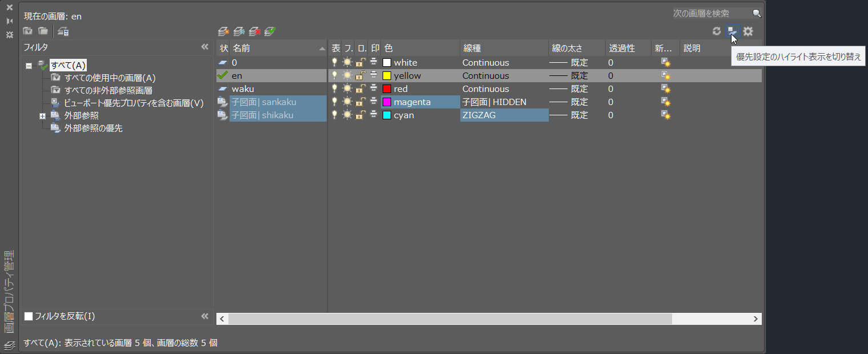The image size is (868, 354).
Task: Click the magenta swatch of sankaku layer
Action: click(387, 102)
